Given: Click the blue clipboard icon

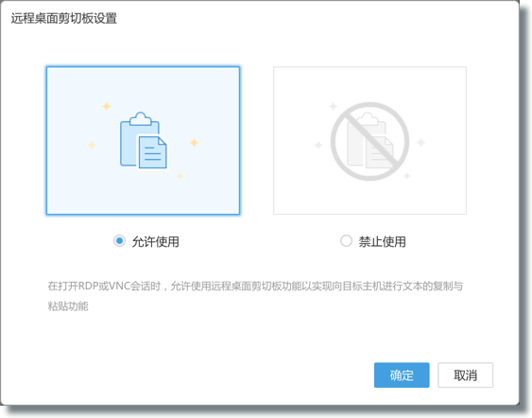Looking at the screenshot, I should [144, 140].
